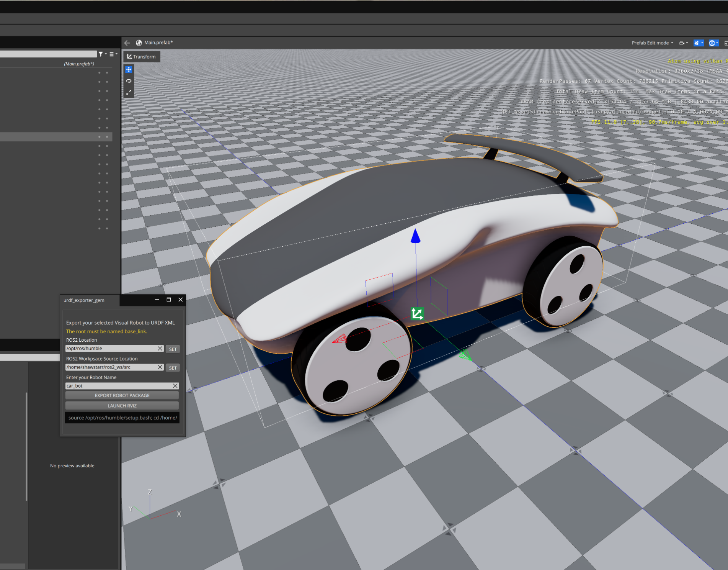Click the 'ROS2 Location' label

82,340
